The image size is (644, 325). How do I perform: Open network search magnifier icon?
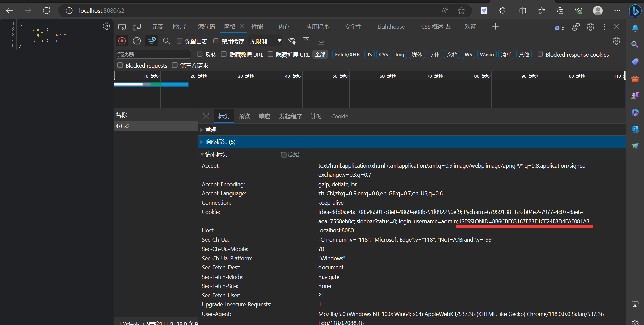[166, 41]
